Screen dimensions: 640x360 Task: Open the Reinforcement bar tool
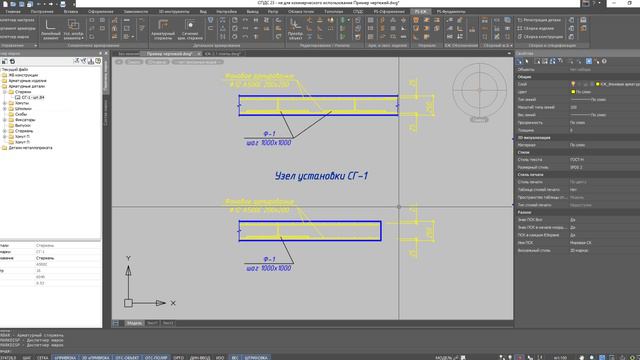pos(163,29)
